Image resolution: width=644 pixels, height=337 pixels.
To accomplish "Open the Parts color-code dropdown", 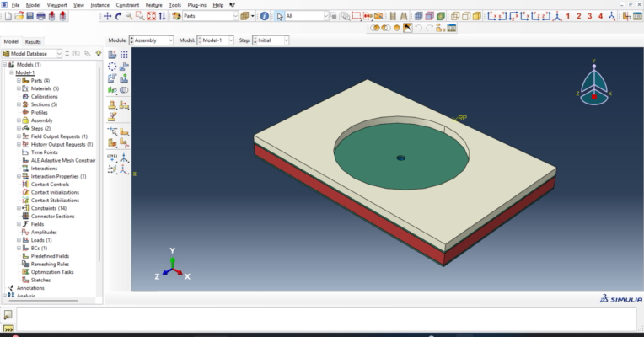I will (x=210, y=16).
